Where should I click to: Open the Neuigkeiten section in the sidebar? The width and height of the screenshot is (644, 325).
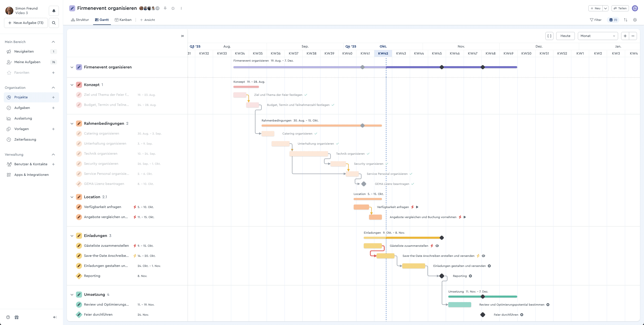(x=24, y=51)
